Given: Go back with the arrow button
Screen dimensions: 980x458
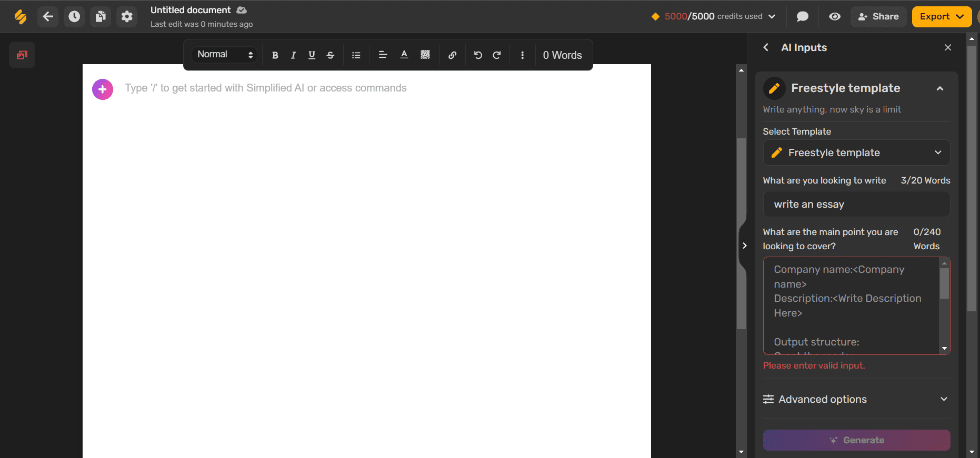Looking at the screenshot, I should (48, 17).
